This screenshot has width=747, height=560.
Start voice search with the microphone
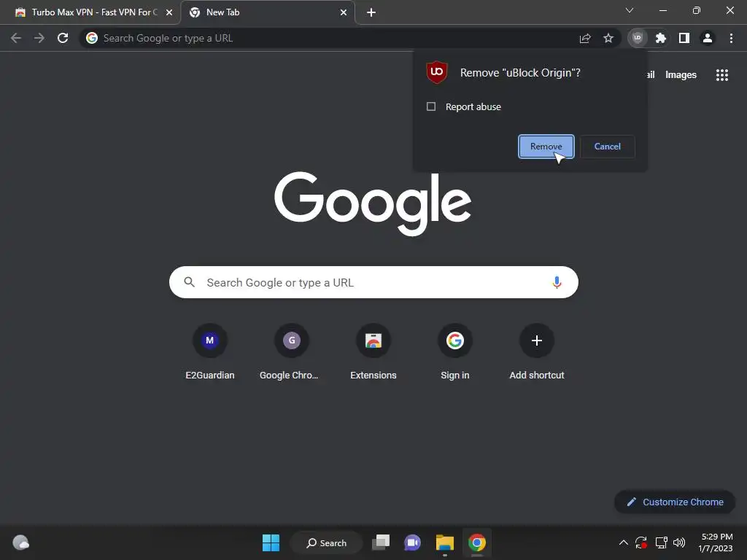pos(557,282)
